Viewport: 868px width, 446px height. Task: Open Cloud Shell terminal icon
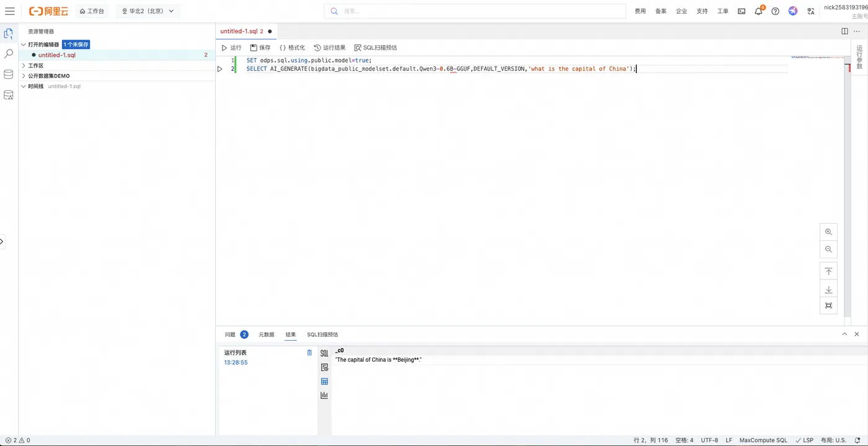(x=742, y=11)
